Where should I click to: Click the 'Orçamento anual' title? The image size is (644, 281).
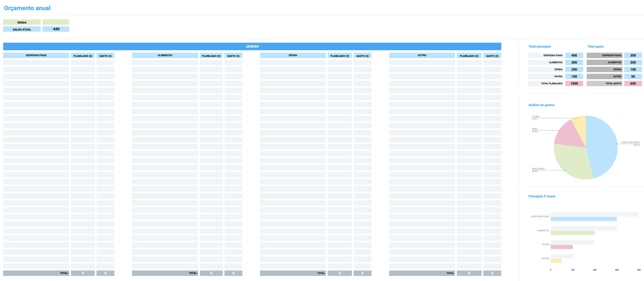coord(27,8)
